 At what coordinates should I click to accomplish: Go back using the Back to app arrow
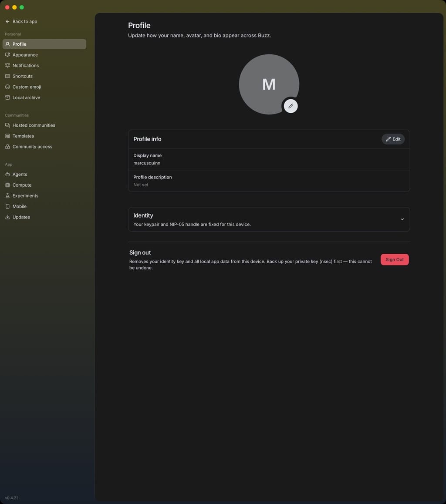[7, 21]
